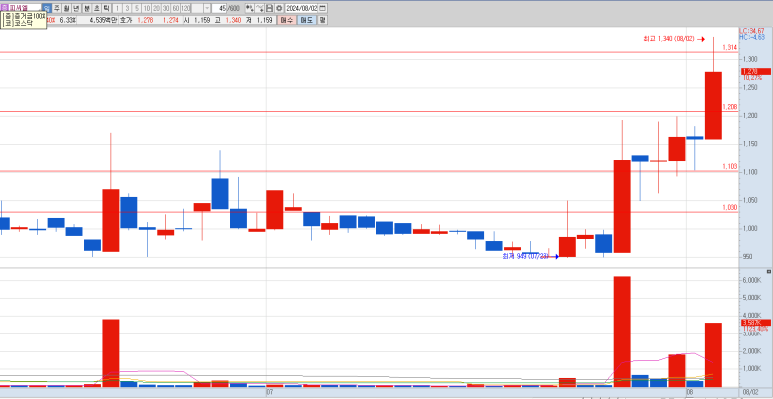The height and width of the screenshot is (399, 773).
Task: Click the purple stock search icon
Action: (4, 8)
